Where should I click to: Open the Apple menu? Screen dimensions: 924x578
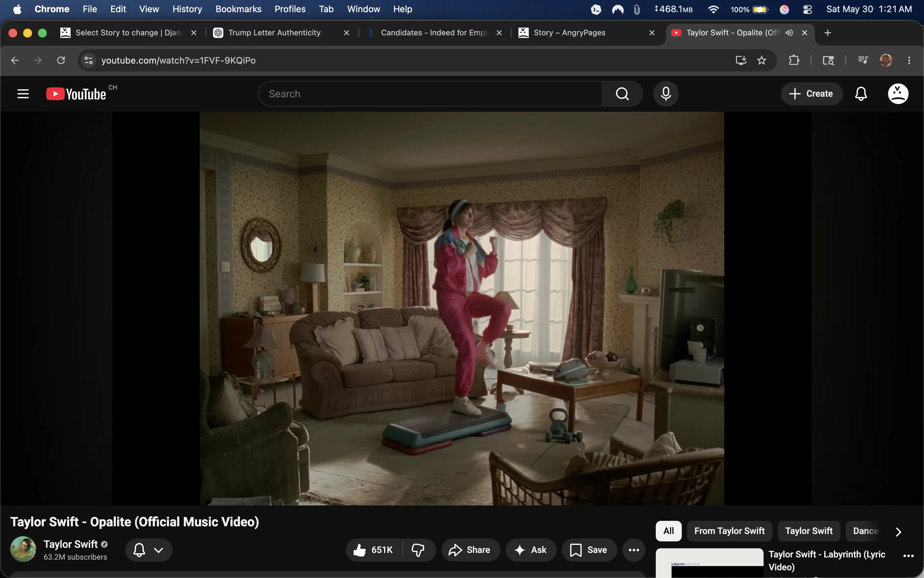click(17, 9)
